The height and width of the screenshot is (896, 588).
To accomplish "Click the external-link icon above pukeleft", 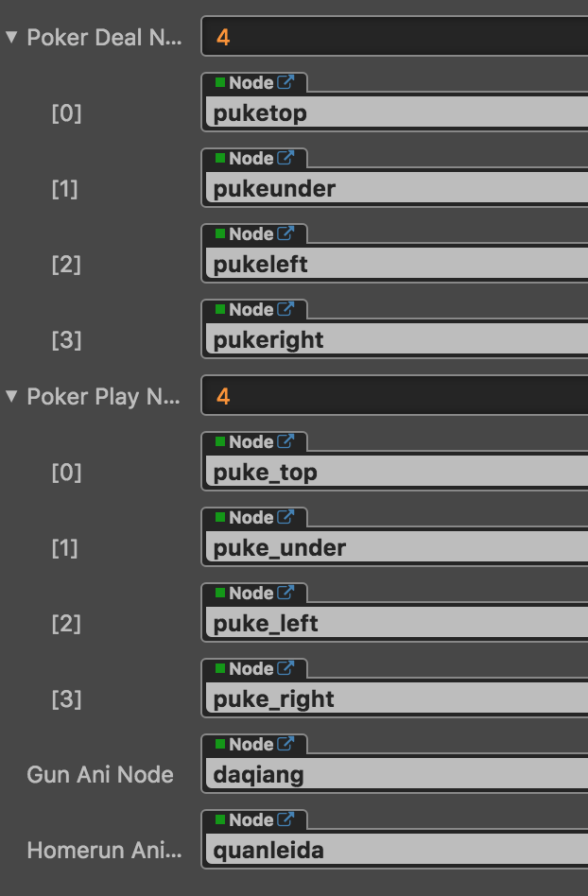I will (x=285, y=234).
